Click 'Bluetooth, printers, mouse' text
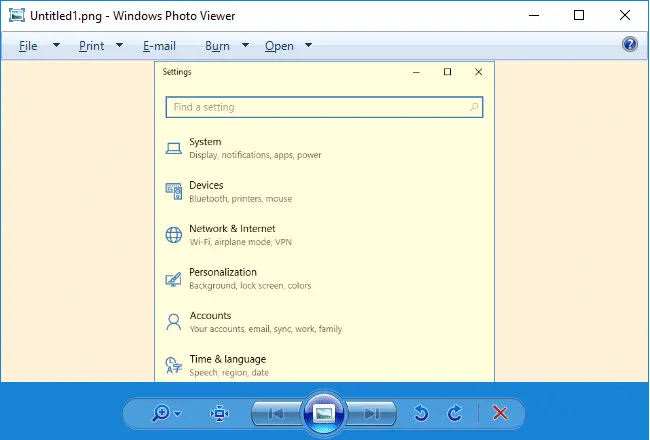Screen dimensions: 650x440 240,199
